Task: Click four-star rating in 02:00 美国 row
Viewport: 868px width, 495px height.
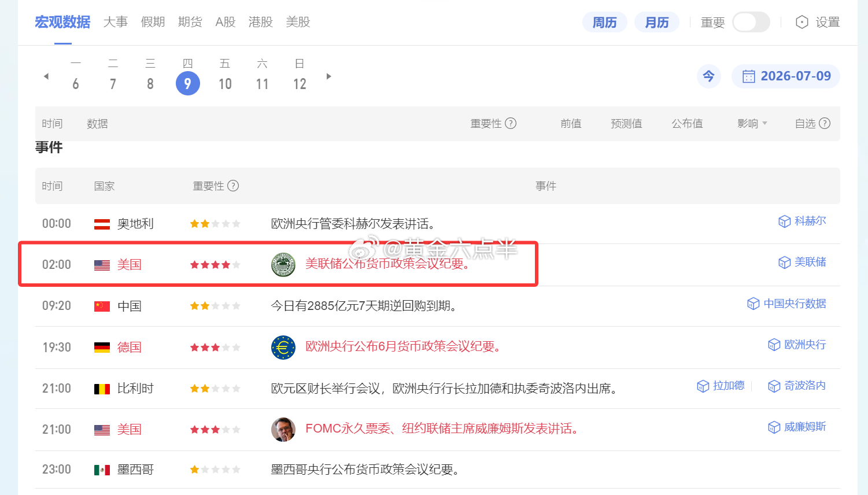Action: 215,265
